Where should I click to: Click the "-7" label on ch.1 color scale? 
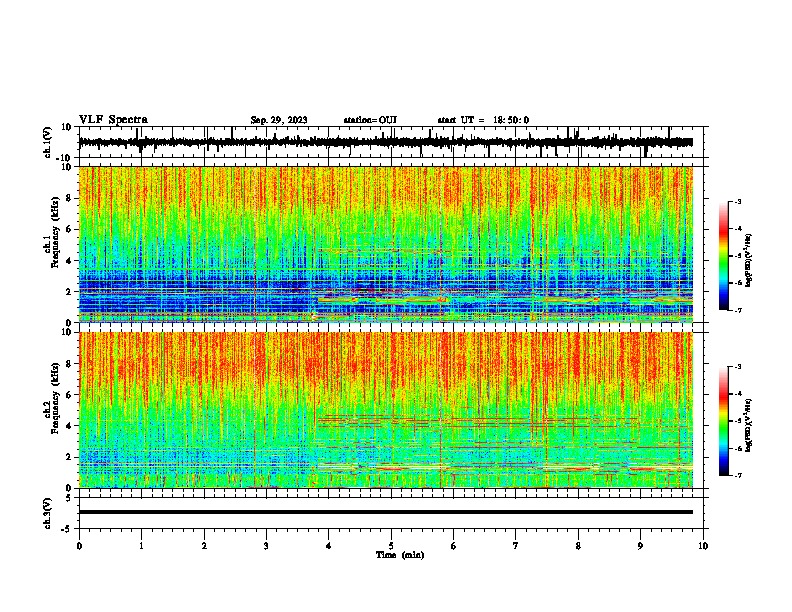coord(738,310)
